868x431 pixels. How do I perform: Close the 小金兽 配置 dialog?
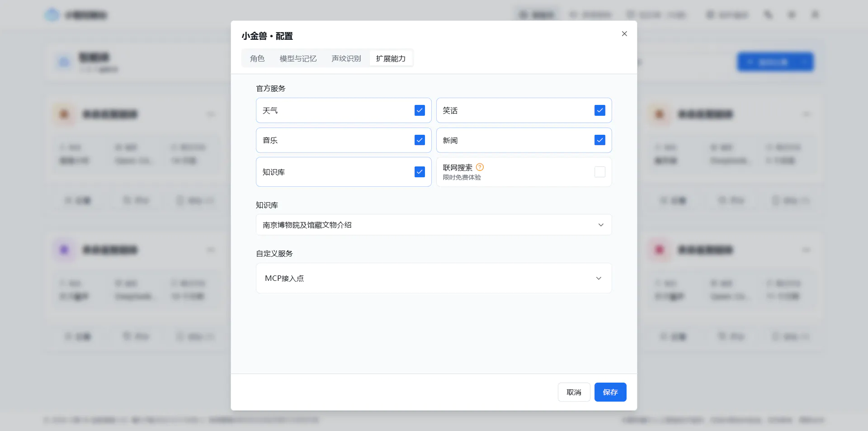pyautogui.click(x=624, y=34)
